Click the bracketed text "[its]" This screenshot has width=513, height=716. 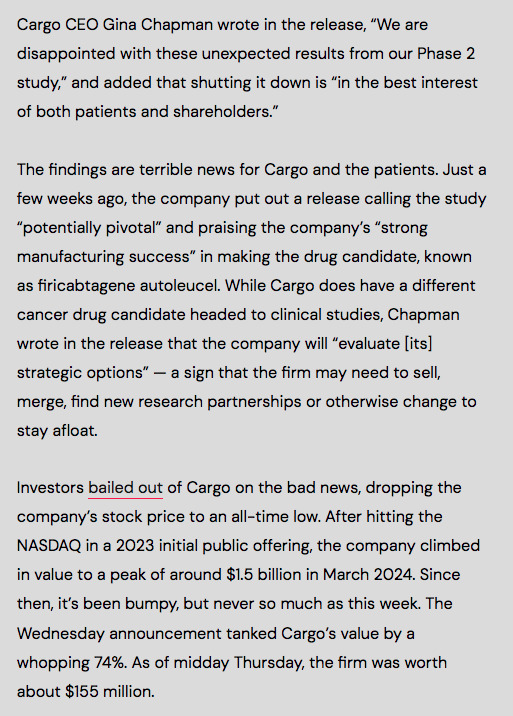418,343
